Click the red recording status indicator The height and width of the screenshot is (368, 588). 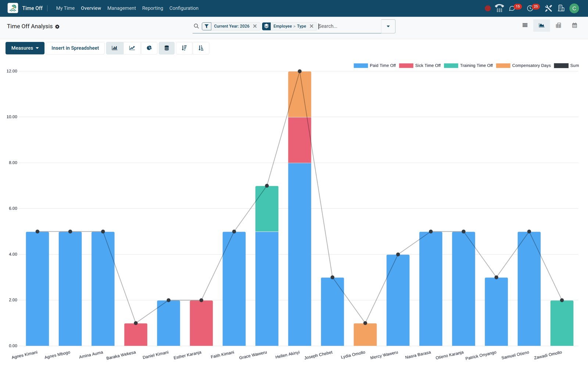point(488,8)
